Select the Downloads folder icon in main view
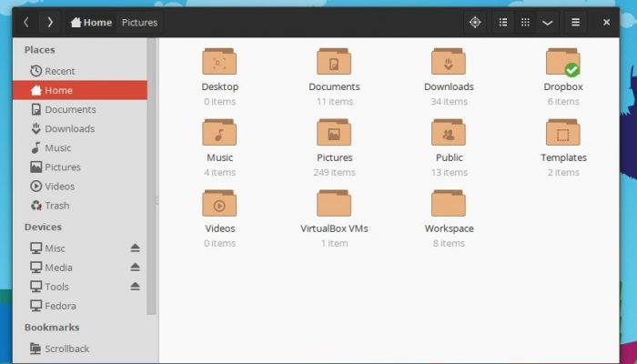The width and height of the screenshot is (637, 364). coord(449,61)
